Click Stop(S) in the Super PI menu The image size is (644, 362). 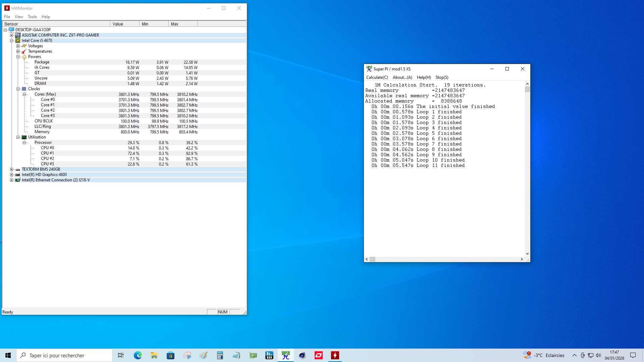tap(442, 77)
